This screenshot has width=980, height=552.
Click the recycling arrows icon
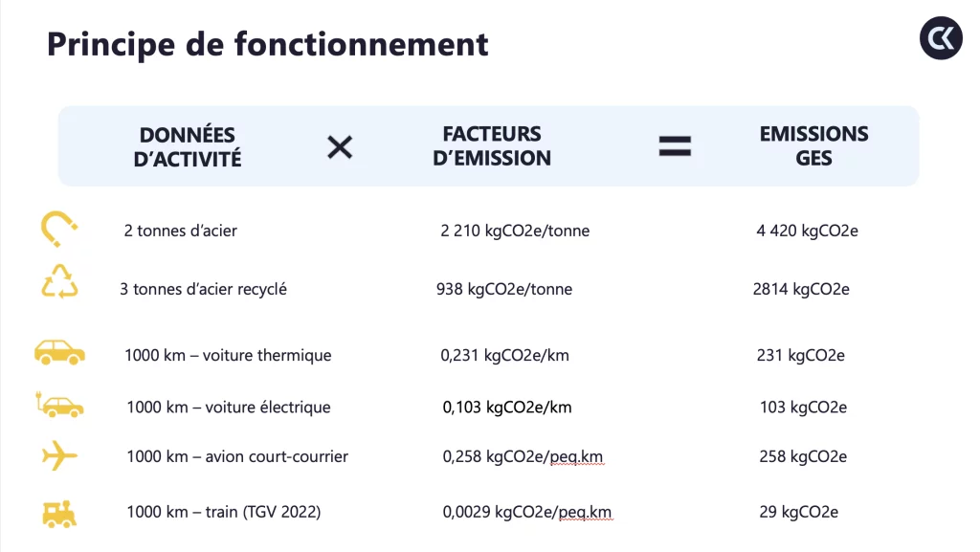[59, 281]
